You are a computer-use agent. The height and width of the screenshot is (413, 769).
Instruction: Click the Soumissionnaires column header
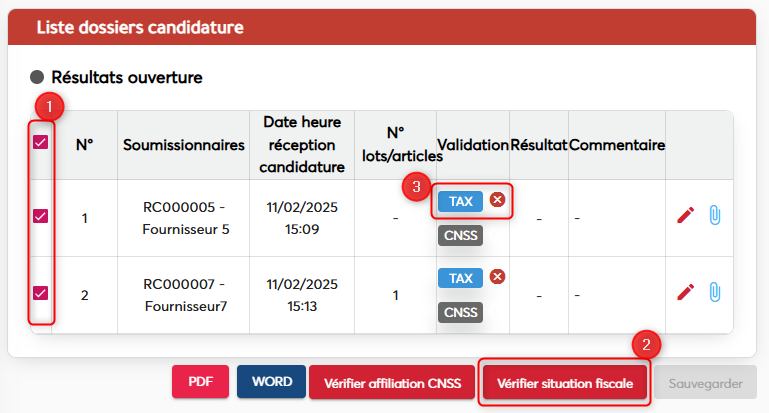184,145
